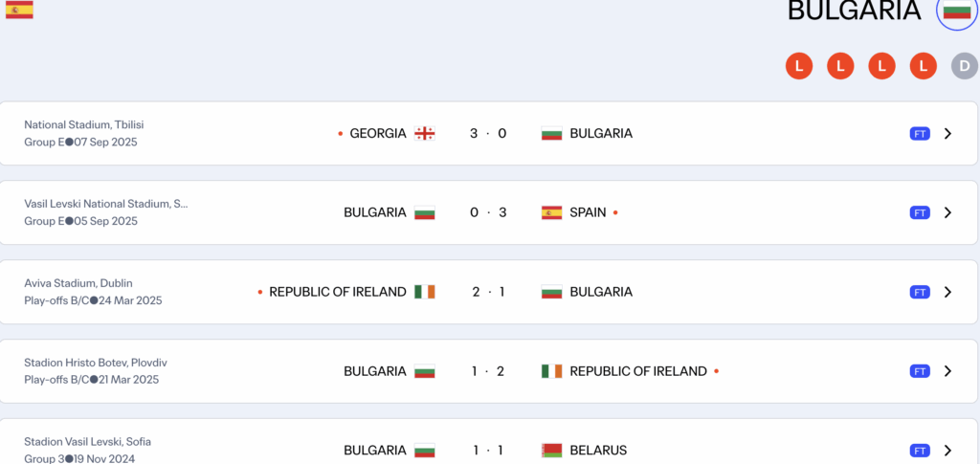The image size is (980, 464).
Task: Open chevron for the Plovdiv play-off match
Action: [947, 371]
